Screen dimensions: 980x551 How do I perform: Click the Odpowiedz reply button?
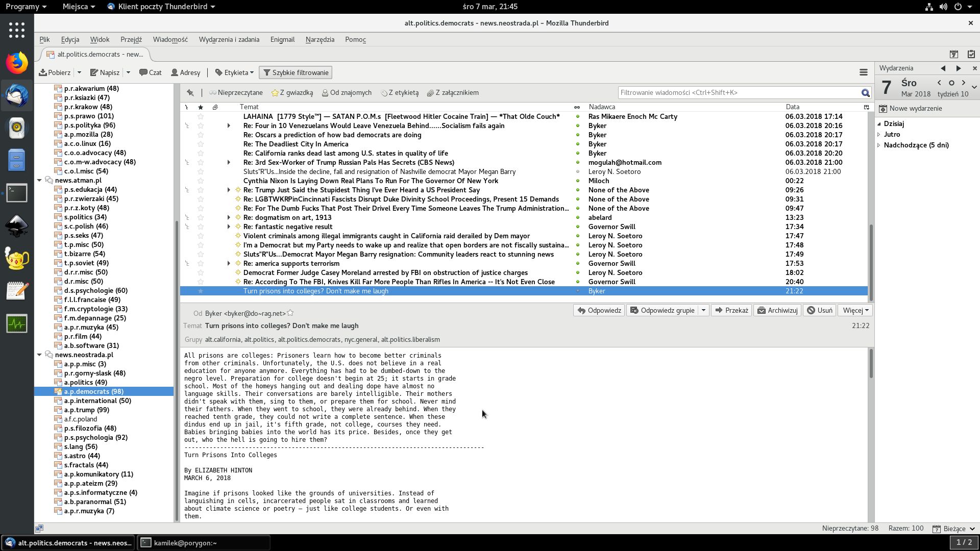[x=599, y=310]
